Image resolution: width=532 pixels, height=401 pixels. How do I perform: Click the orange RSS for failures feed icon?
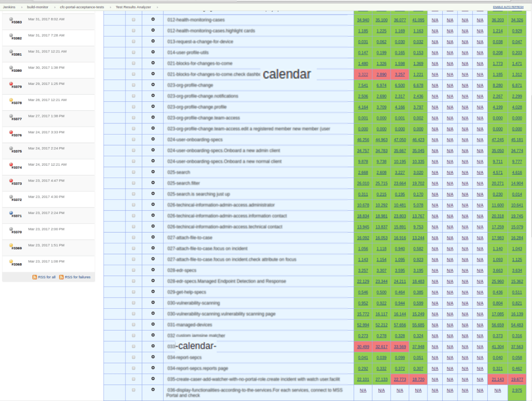click(x=61, y=277)
